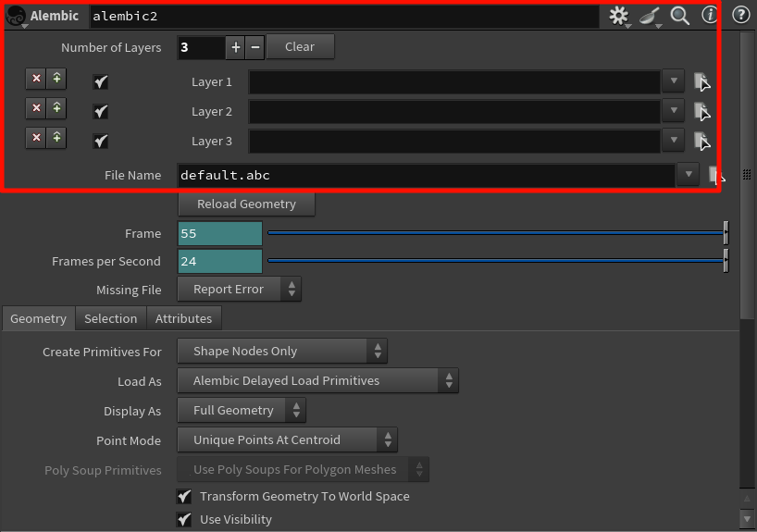Viewport: 757px width, 532px height.
Task: Open help with the question mark icon
Action: (741, 15)
